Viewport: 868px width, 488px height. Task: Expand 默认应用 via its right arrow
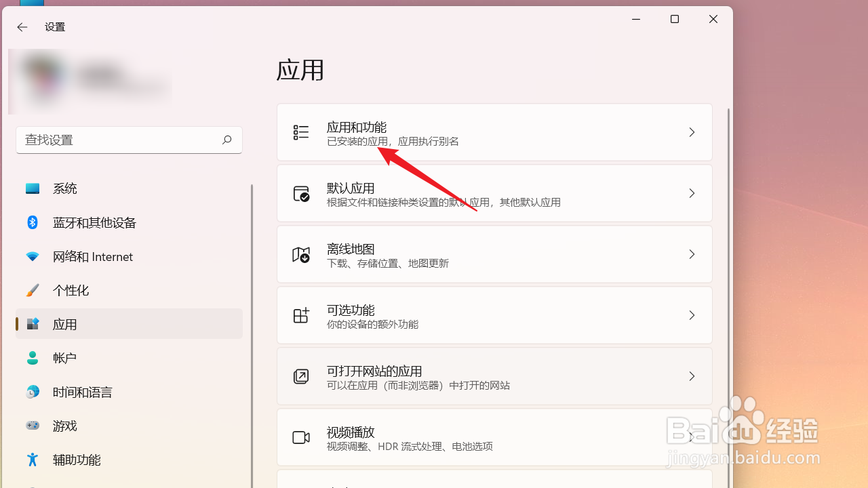pos(692,193)
